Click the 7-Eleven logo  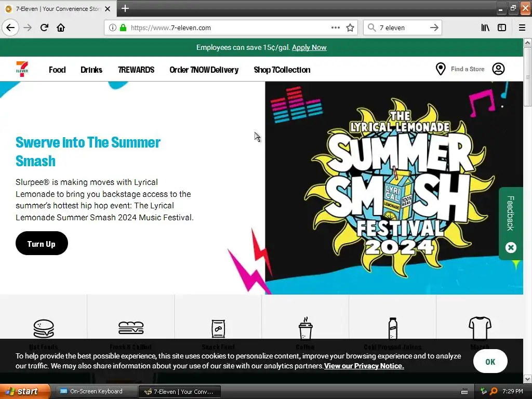click(x=22, y=69)
